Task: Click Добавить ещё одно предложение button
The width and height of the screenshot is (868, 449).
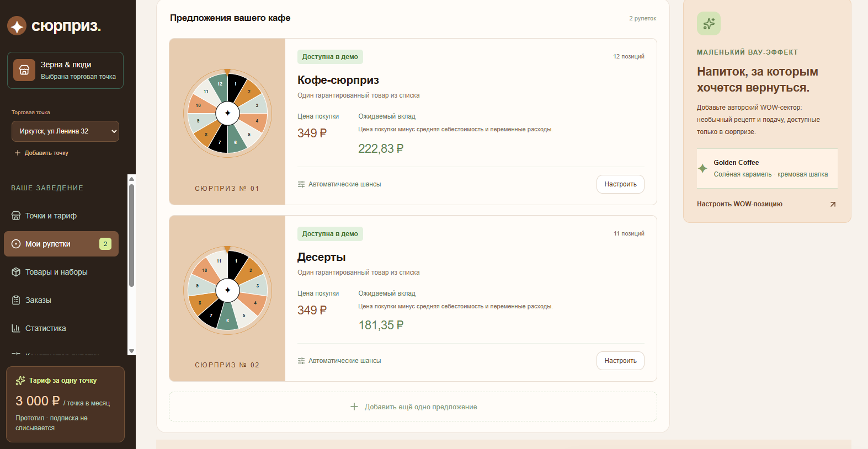Action: point(413,407)
